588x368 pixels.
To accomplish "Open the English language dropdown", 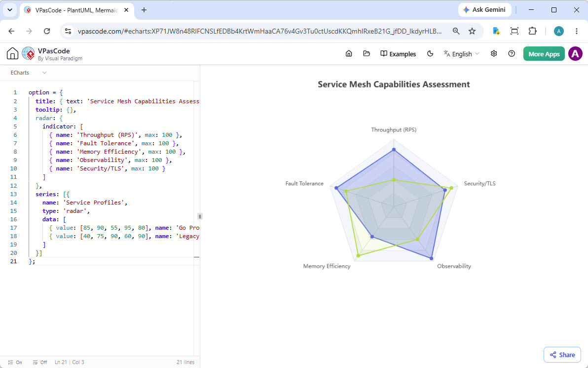I will [461, 54].
